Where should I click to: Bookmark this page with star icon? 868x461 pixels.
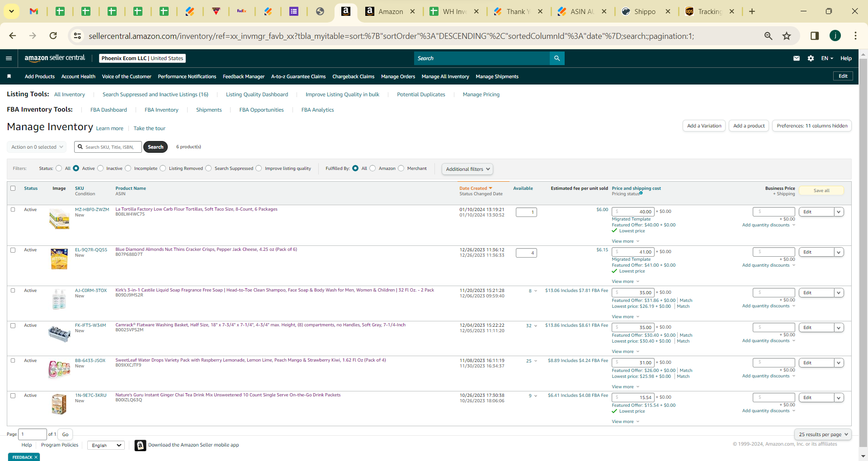click(787, 36)
